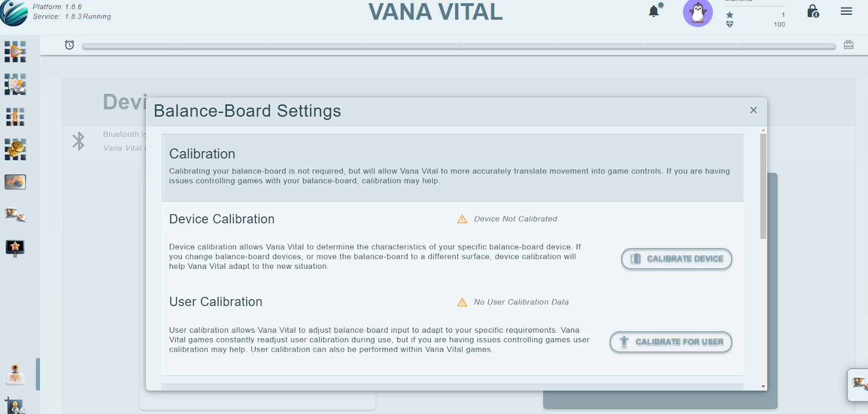
Task: Open the hamburger menu
Action: (846, 11)
